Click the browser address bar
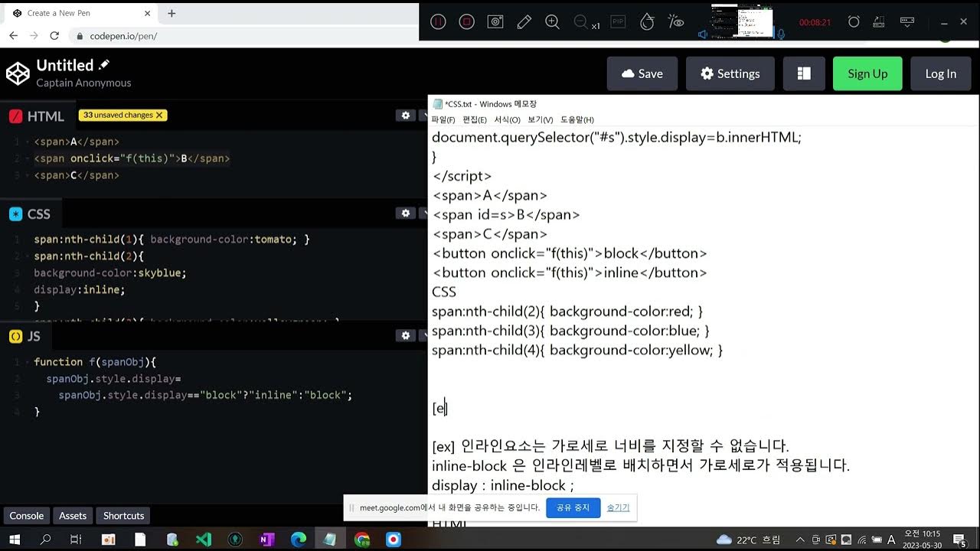 click(245, 36)
